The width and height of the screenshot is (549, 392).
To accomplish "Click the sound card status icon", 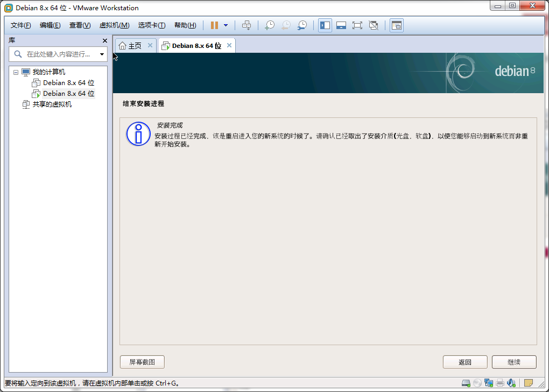I will click(511, 383).
